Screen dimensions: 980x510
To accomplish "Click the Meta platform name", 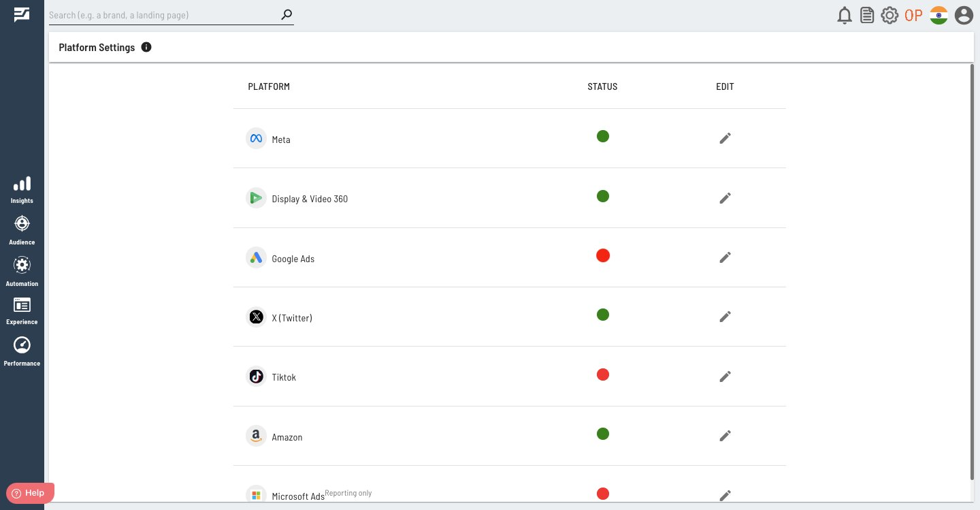I will [x=281, y=140].
